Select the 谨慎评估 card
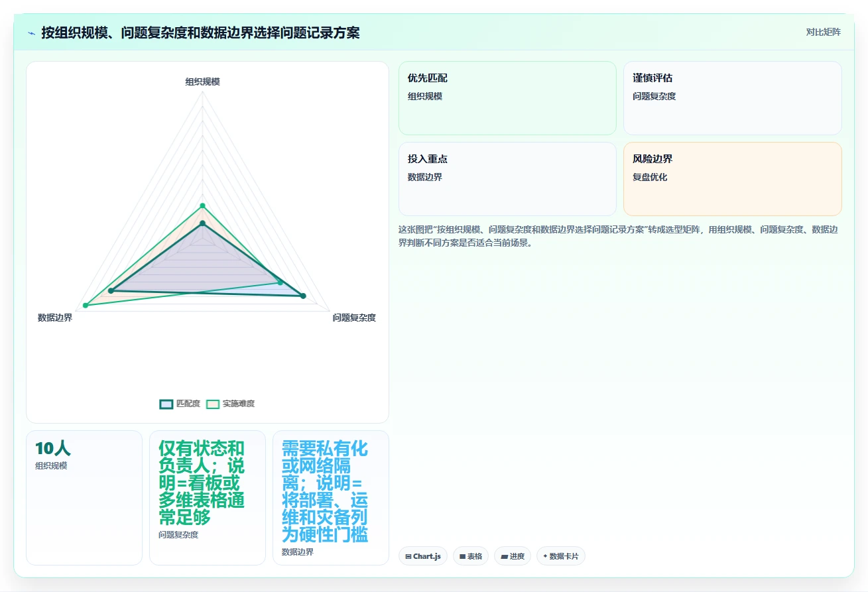The height and width of the screenshot is (592, 868). click(733, 98)
